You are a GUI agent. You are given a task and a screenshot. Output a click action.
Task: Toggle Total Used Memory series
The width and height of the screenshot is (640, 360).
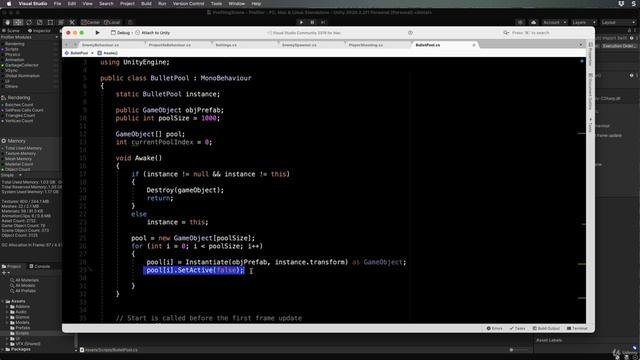point(23,148)
